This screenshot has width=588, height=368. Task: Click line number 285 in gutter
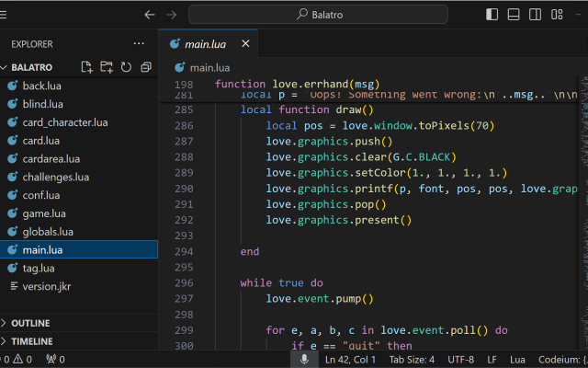tap(184, 109)
